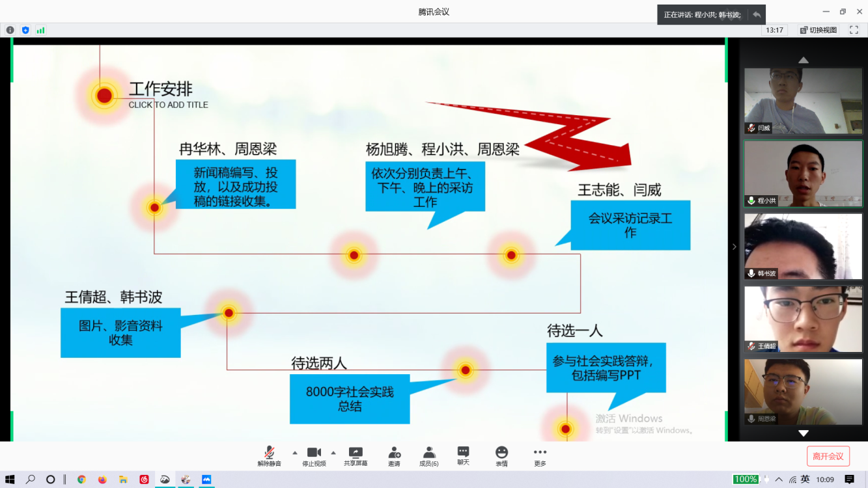The image size is (868, 488).
Task: Collapse the participant video sidebar
Action: 735,247
